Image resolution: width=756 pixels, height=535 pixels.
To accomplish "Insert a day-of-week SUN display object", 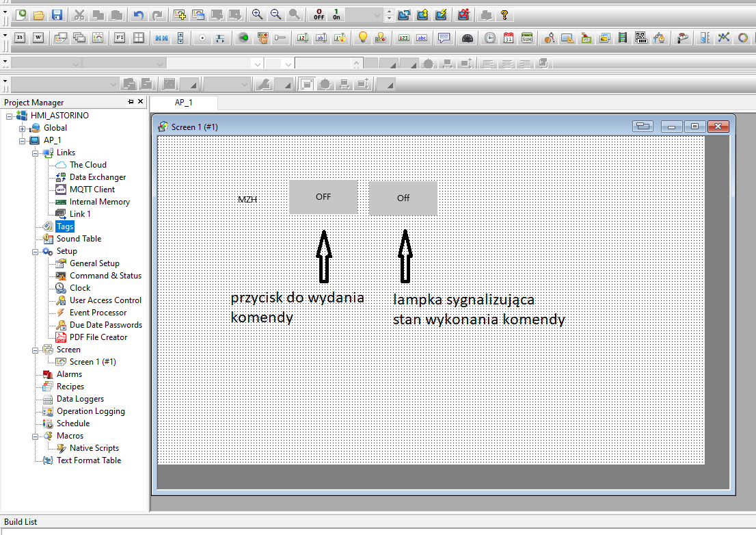I will point(527,38).
